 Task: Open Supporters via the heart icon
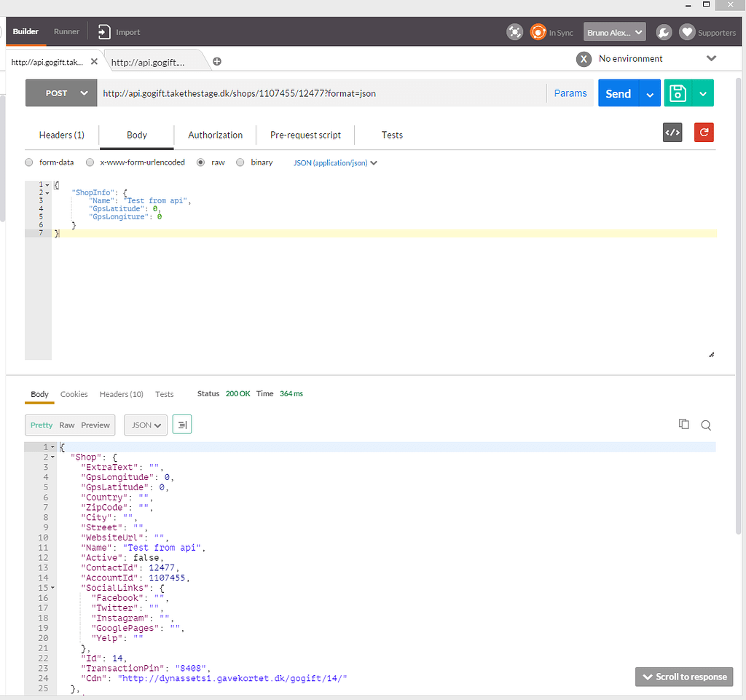686,32
